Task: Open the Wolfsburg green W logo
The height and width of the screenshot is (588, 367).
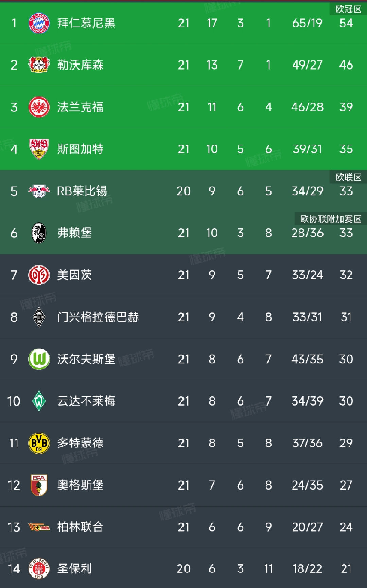Action: pyautogui.click(x=39, y=359)
